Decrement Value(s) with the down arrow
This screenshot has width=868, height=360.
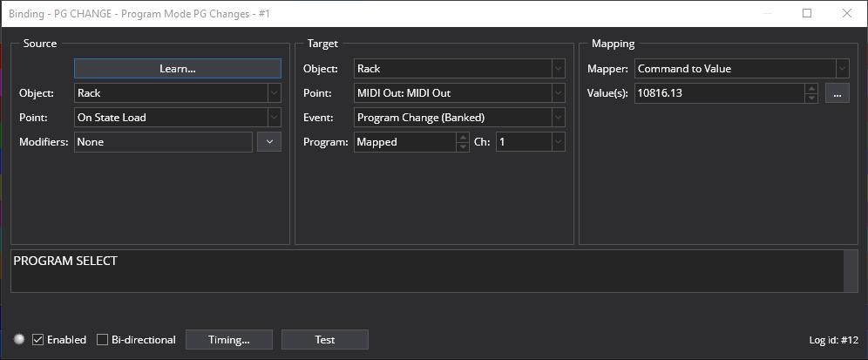(811, 98)
